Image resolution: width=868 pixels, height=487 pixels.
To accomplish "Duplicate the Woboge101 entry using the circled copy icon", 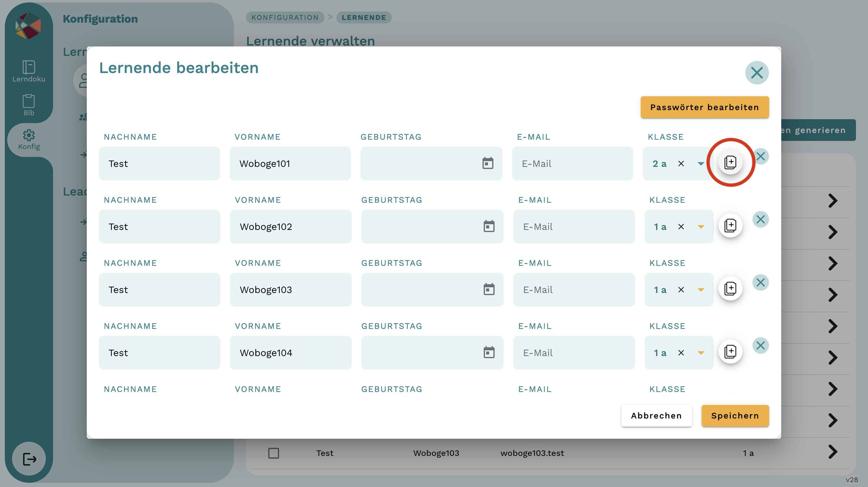I will [731, 162].
